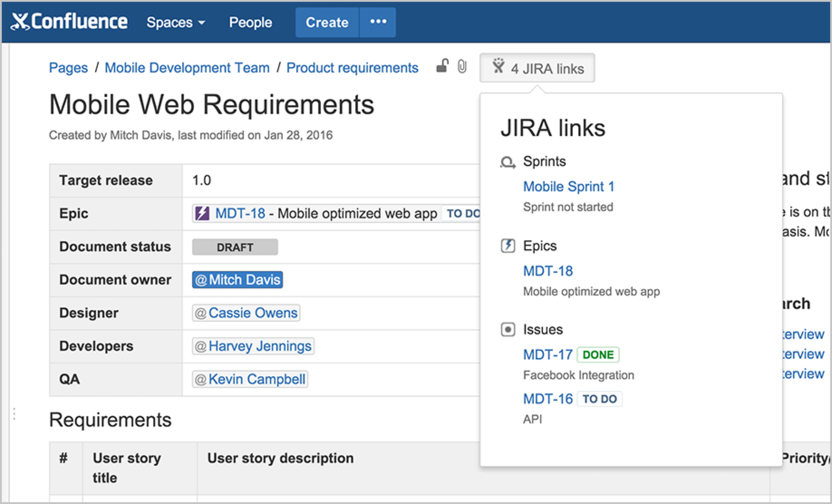
Task: Click the purple epic icon in table
Action: pos(202,213)
